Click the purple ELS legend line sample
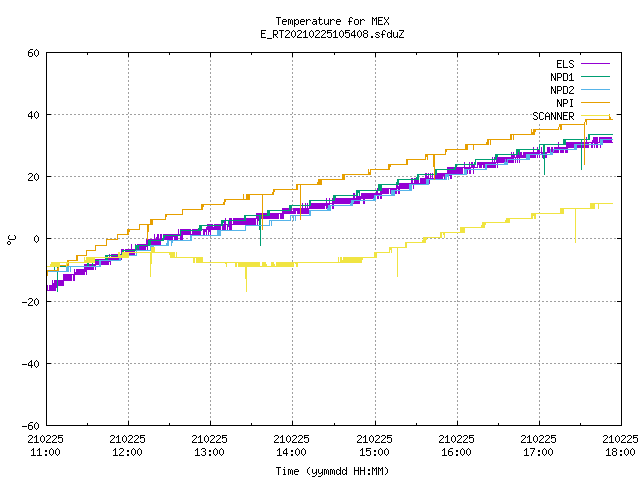This screenshot has width=640, height=480. 595,64
